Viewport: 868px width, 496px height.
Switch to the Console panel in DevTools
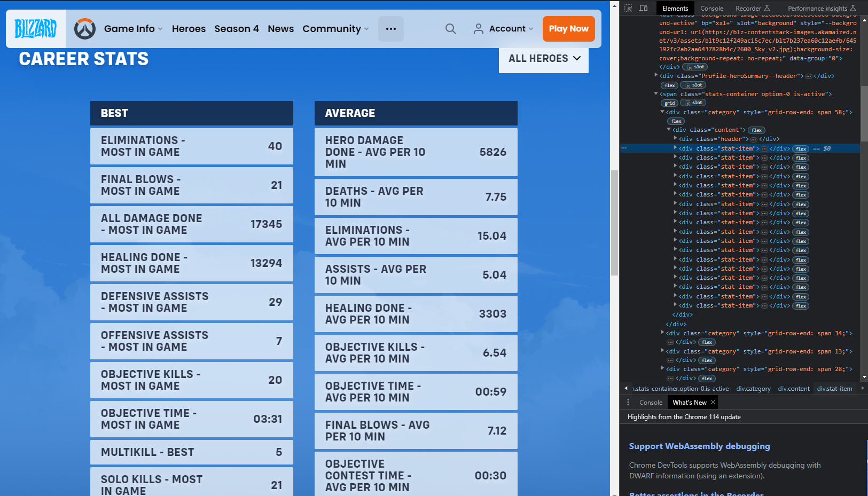(x=711, y=8)
